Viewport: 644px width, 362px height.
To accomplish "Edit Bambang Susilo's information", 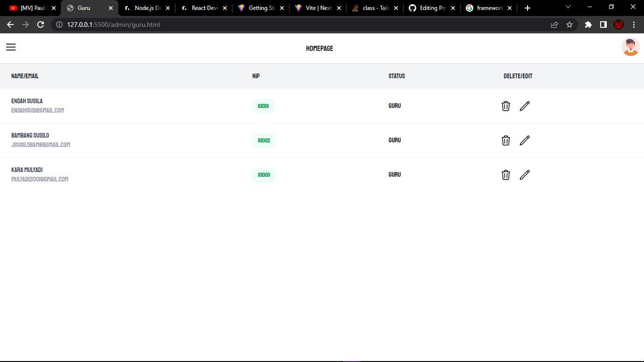I will [524, 140].
